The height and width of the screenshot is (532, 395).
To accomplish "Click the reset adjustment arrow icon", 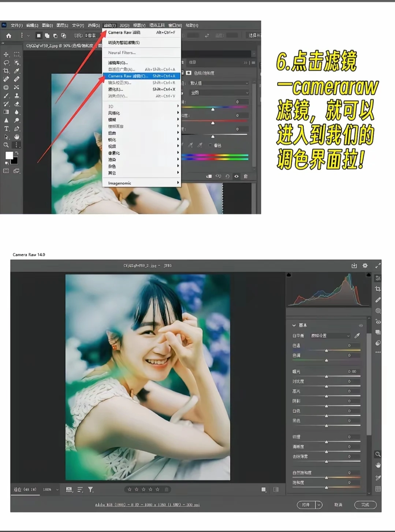I will tap(227, 176).
